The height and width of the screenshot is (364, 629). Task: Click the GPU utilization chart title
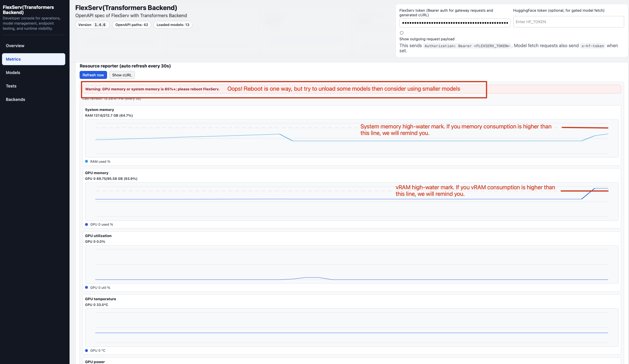tap(98, 236)
